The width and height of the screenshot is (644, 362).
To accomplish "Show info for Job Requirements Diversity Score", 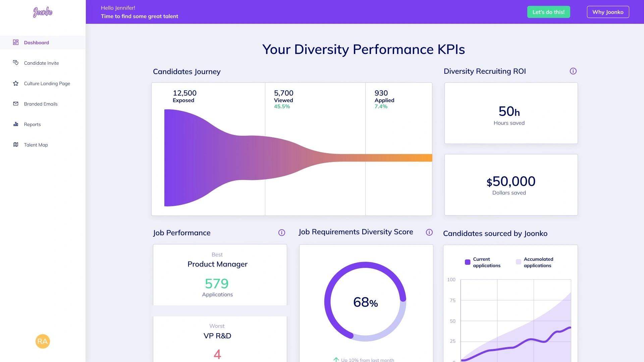I will [429, 232].
